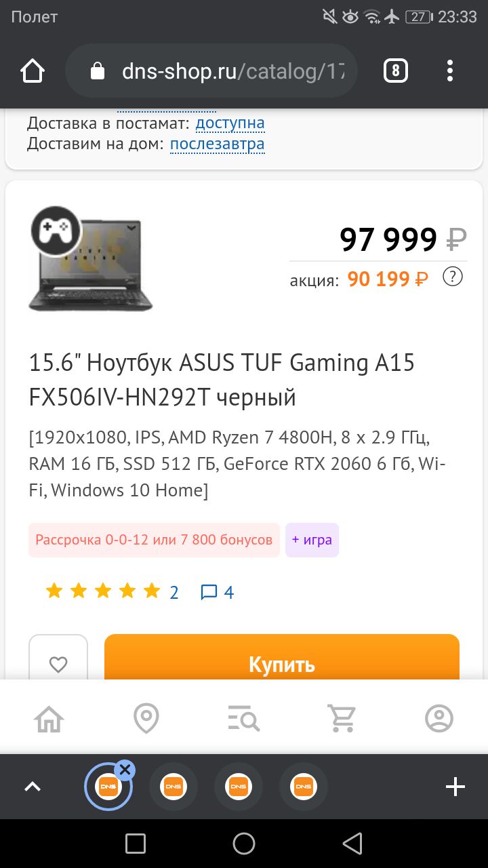Close the active DNS tab

click(x=124, y=770)
